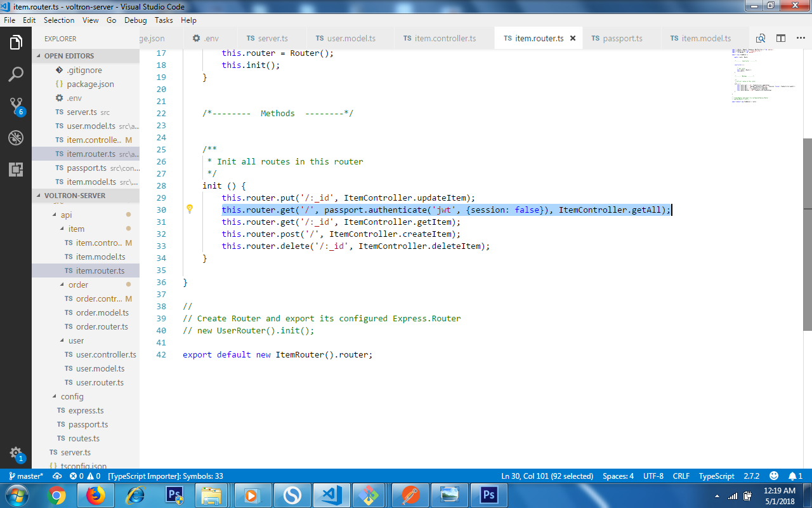812x508 pixels.
Task: Change language mode via TypeScript in status bar
Action: click(716, 476)
